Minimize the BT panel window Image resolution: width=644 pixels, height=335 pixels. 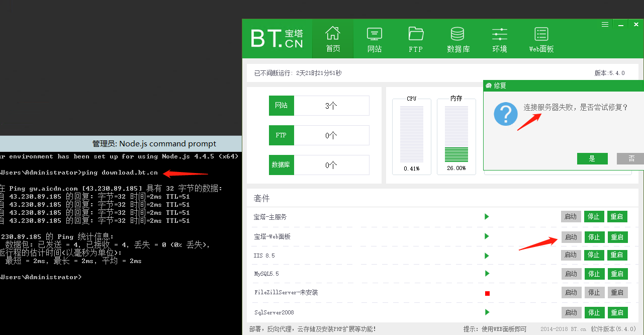coord(622,24)
